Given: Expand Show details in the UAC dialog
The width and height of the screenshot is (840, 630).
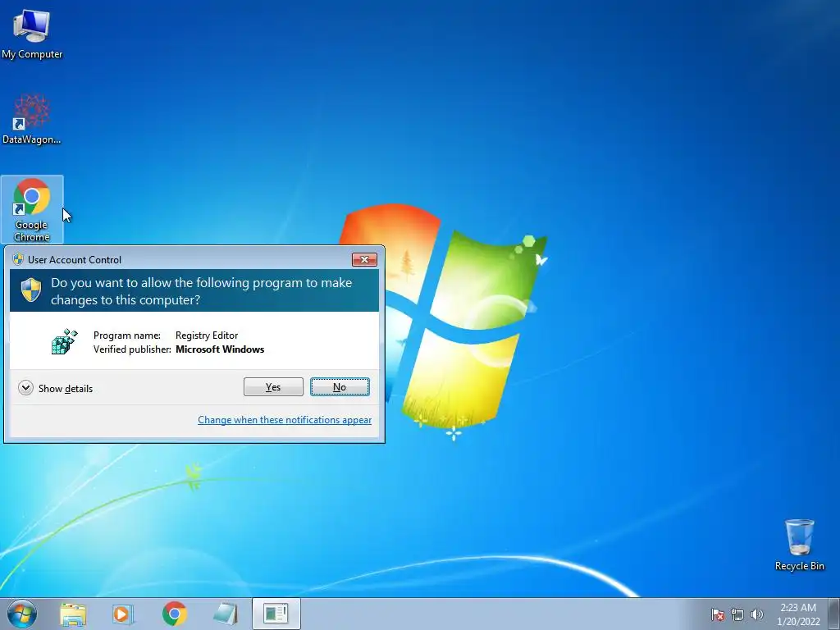Looking at the screenshot, I should (x=55, y=388).
